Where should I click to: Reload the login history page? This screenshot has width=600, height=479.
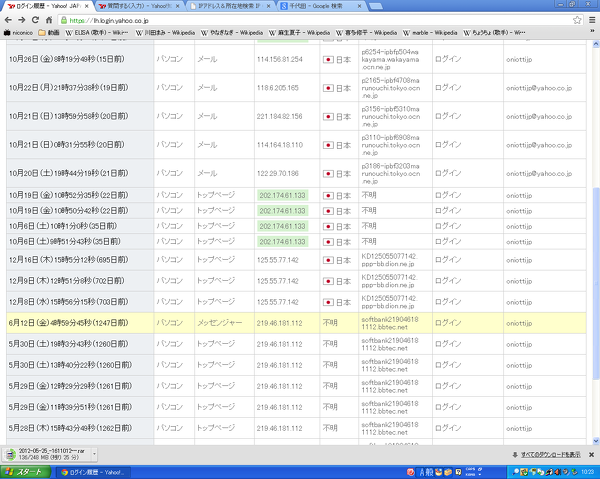(x=35, y=20)
